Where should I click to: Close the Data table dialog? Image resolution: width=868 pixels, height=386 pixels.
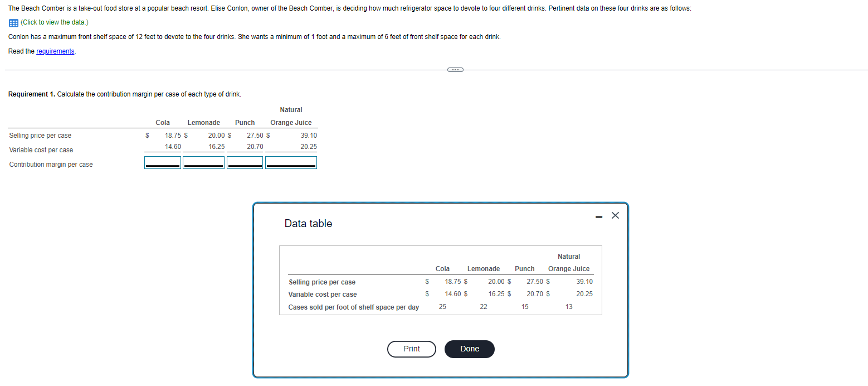coord(615,215)
